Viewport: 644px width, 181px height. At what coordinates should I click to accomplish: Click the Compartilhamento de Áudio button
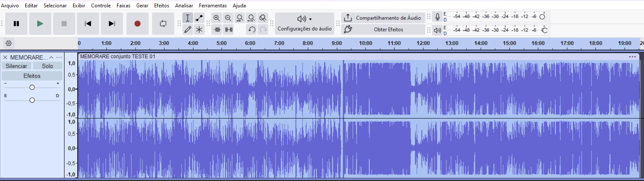click(383, 18)
